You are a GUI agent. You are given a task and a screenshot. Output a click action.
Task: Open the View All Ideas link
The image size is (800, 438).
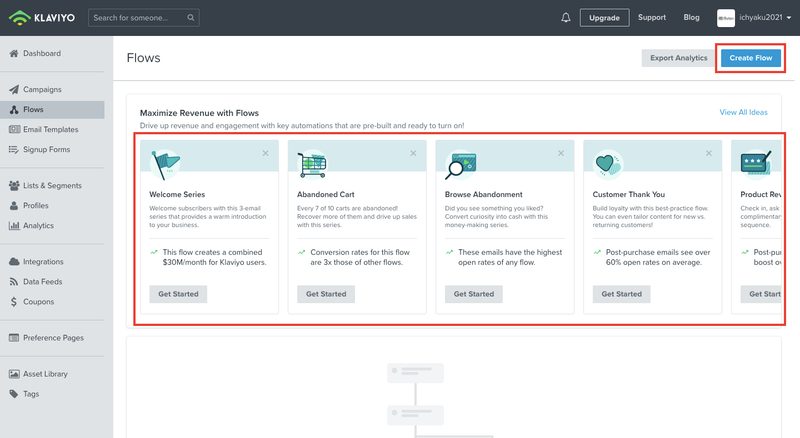(x=743, y=112)
